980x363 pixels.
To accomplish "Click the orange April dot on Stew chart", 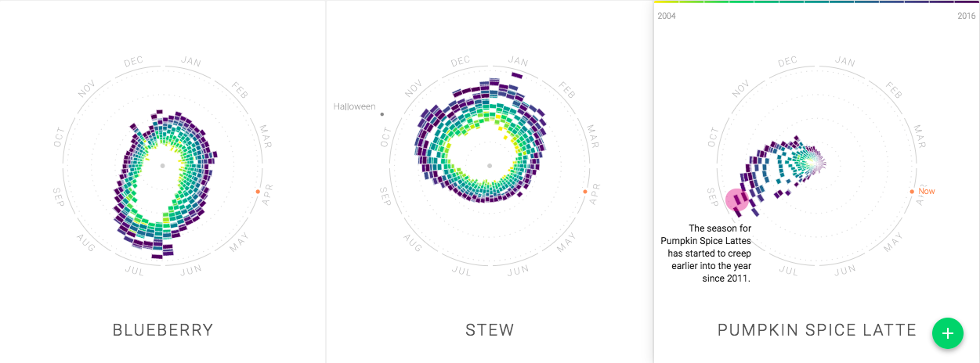I will pos(584,192).
